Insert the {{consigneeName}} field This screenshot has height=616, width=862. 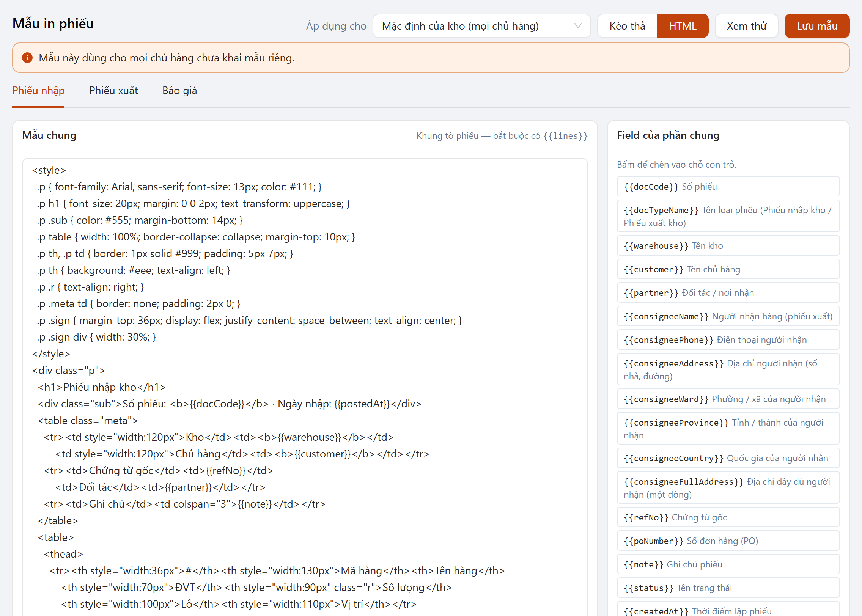click(728, 316)
